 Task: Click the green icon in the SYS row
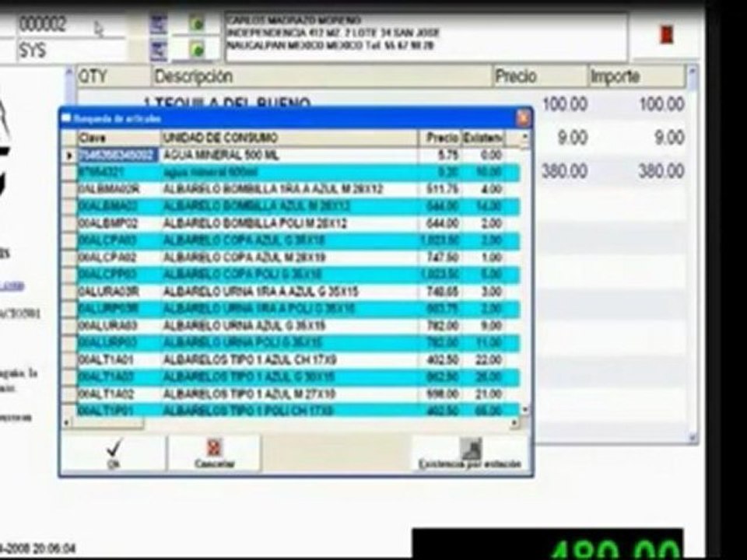(x=197, y=50)
